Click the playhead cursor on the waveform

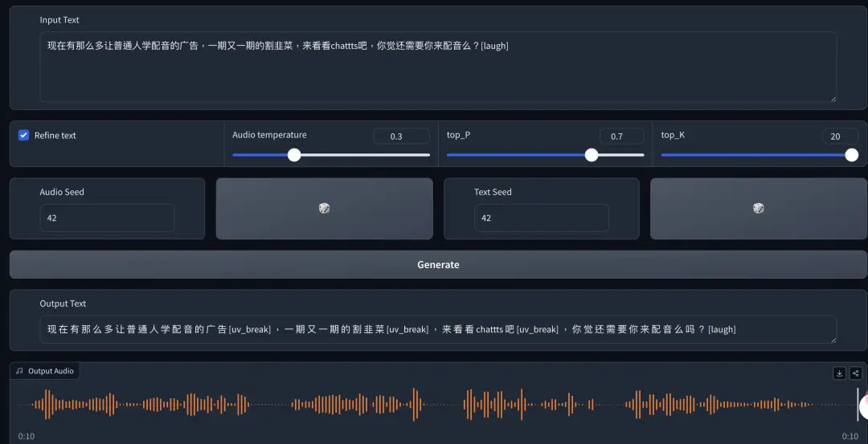click(858, 404)
